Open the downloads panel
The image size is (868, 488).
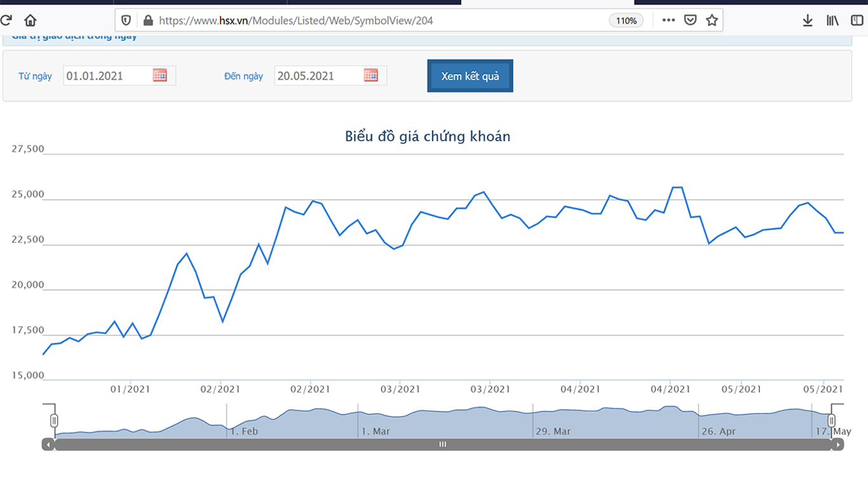pyautogui.click(x=808, y=20)
